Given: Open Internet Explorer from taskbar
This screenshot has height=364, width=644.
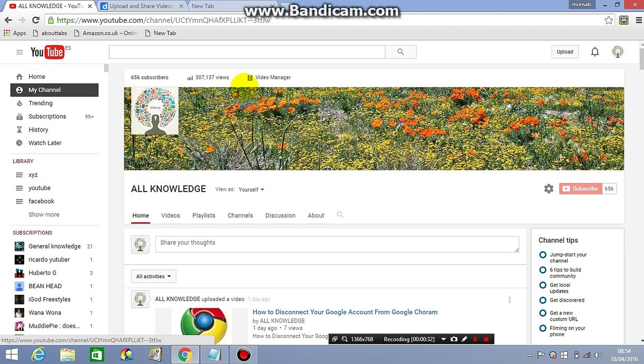Looking at the screenshot, I should pos(38,355).
